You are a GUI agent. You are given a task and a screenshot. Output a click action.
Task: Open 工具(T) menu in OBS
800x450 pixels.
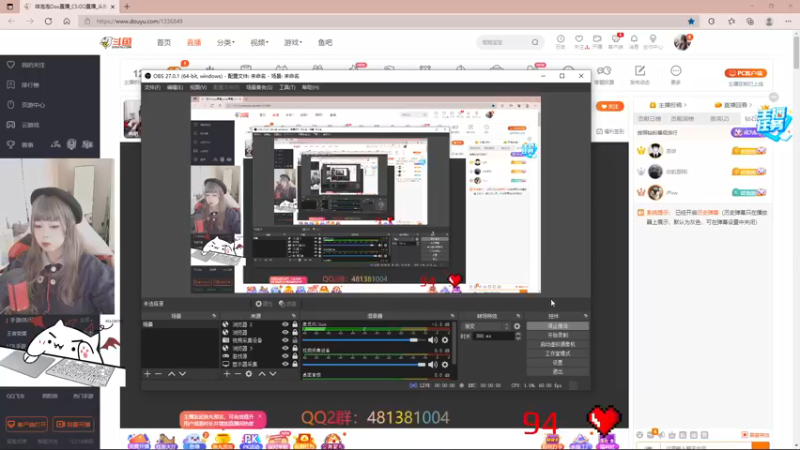287,87
